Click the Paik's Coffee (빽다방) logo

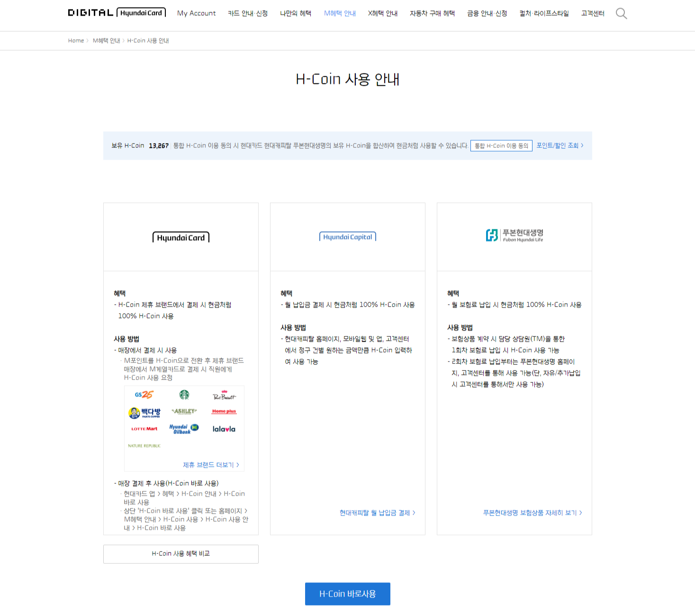click(144, 413)
